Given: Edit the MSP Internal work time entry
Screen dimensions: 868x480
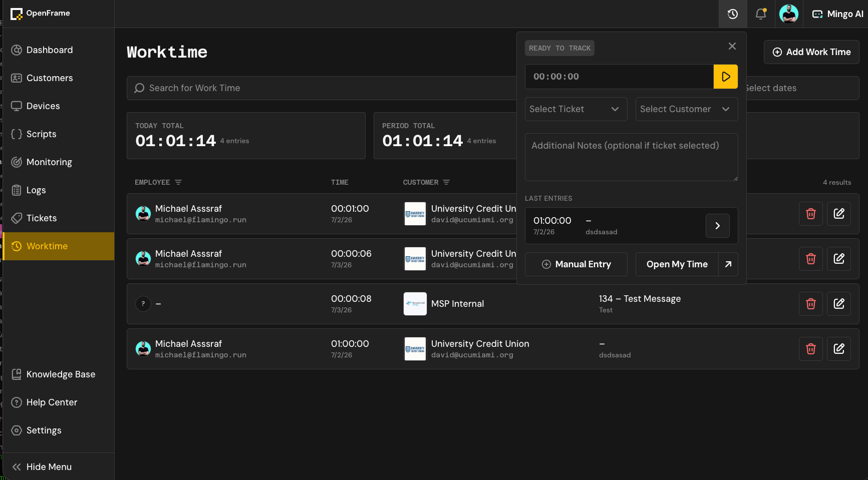Looking at the screenshot, I should (839, 304).
